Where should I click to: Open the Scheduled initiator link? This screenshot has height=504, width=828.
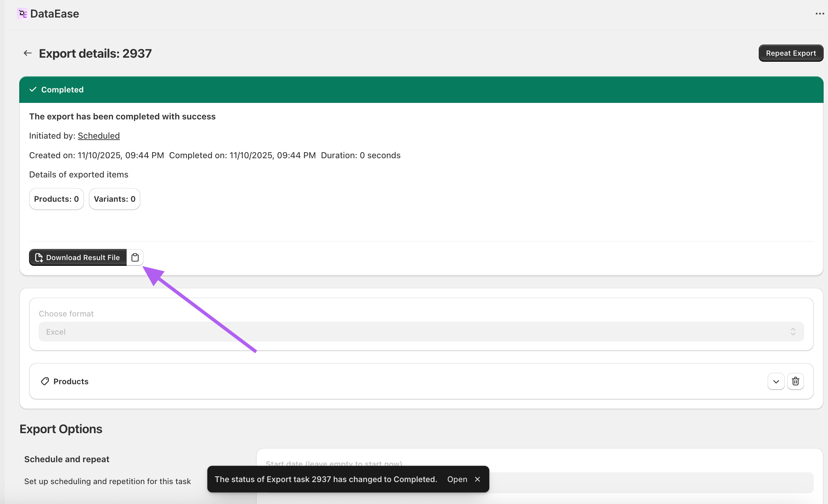pyautogui.click(x=99, y=136)
